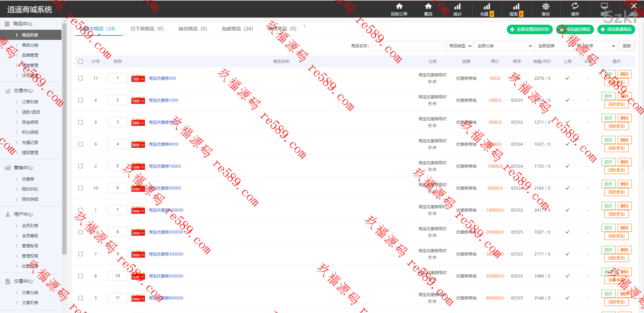Focus the 商品名称 search input field

point(408,46)
